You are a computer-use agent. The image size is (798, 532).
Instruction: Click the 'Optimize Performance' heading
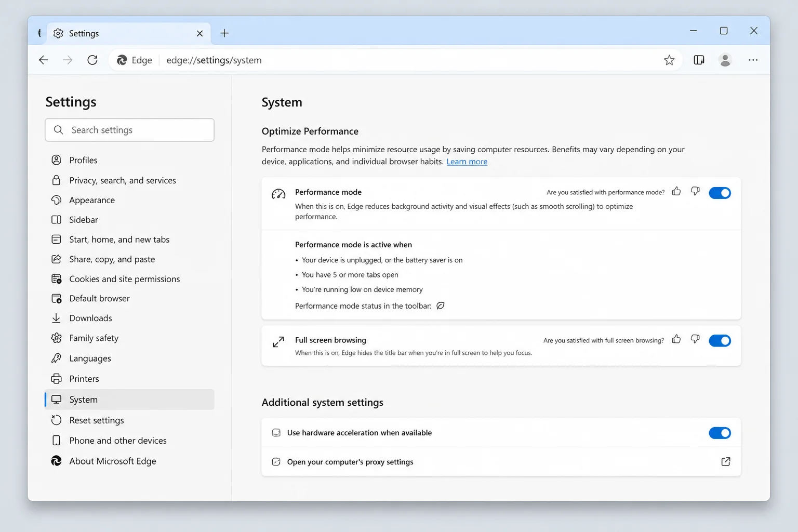point(310,131)
